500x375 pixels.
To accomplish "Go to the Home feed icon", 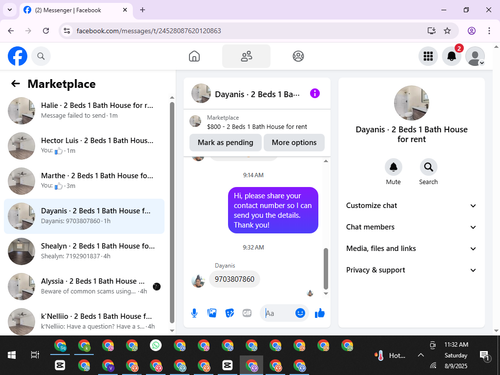I will click(194, 56).
